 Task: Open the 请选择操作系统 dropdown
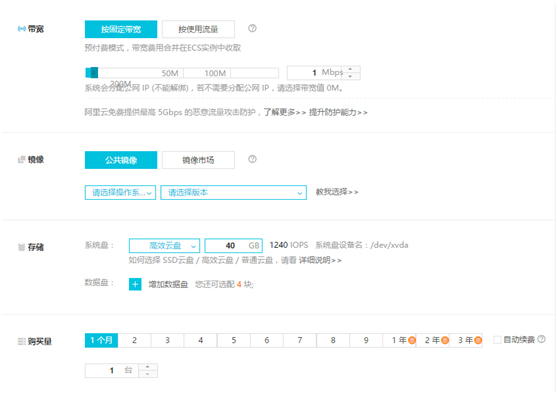(120, 193)
